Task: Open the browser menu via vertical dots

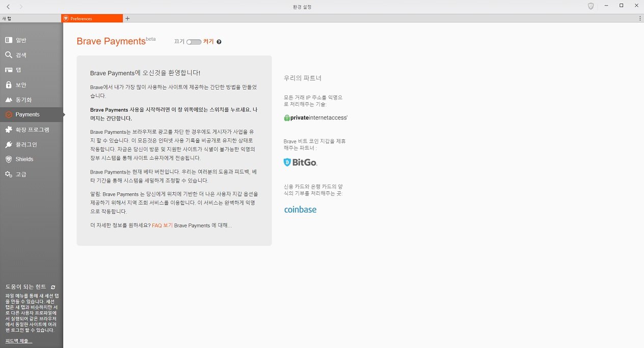Action: tap(639, 18)
